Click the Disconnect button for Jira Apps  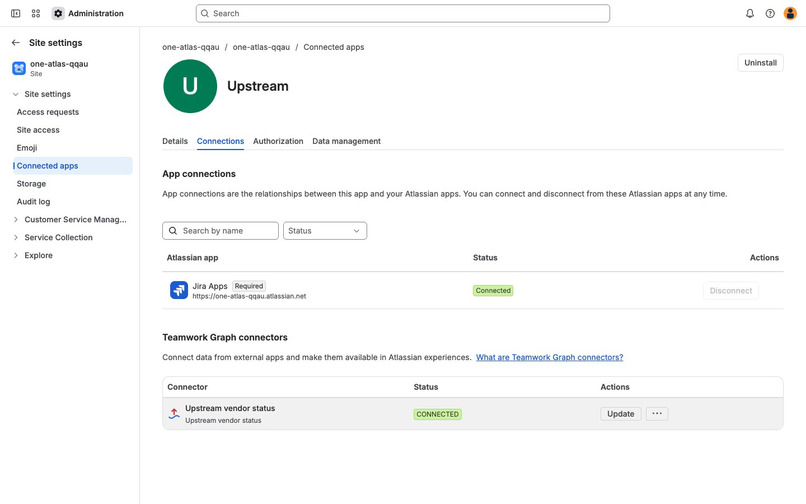click(730, 291)
